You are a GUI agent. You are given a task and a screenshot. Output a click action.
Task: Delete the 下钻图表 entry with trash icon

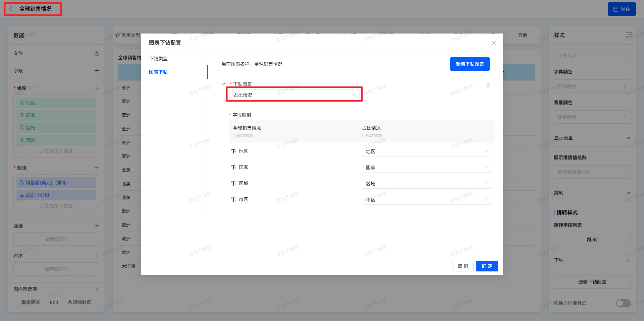point(487,85)
